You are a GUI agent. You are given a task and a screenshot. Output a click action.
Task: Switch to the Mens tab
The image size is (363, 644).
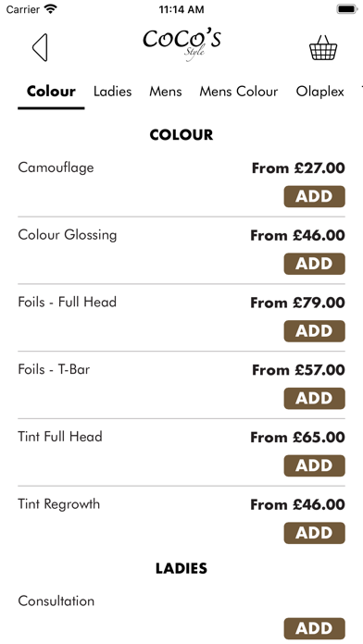coord(165,92)
